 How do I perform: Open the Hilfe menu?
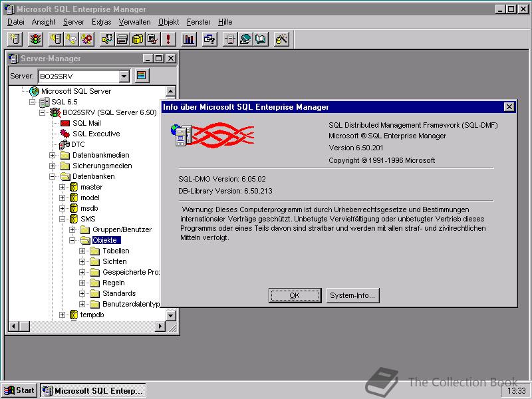225,22
